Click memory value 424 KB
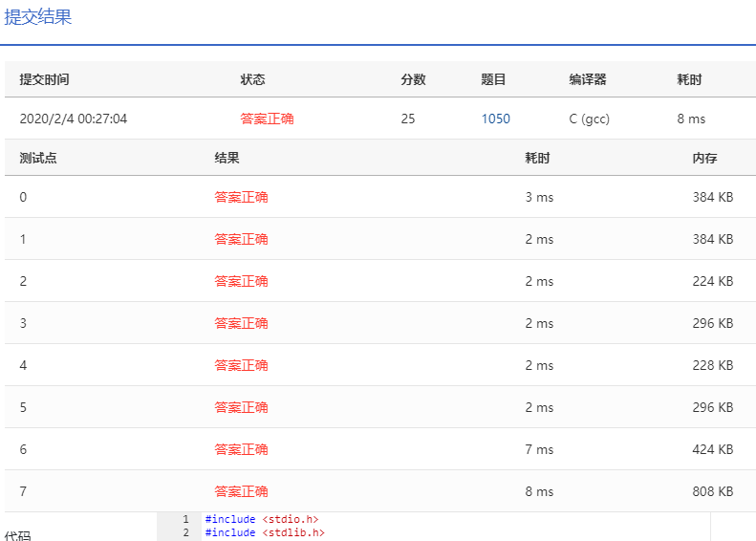756x541 pixels. pos(713,449)
